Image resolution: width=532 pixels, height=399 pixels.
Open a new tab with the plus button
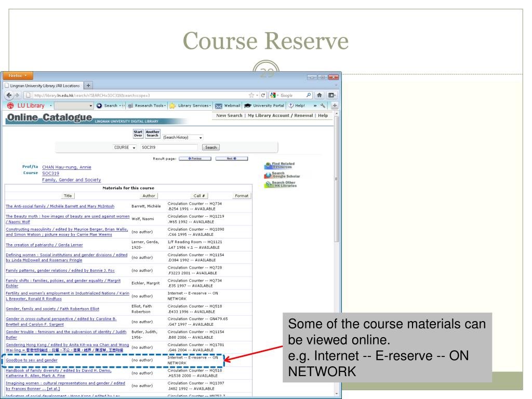tap(88, 86)
